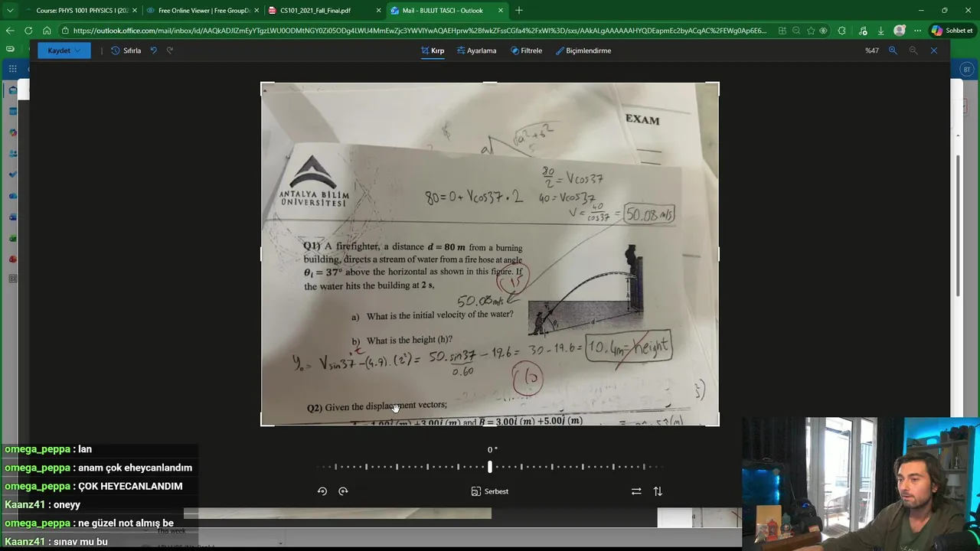Screen dimensions: 980x551
Task: Add this page to favorites star
Action: pyautogui.click(x=811, y=31)
